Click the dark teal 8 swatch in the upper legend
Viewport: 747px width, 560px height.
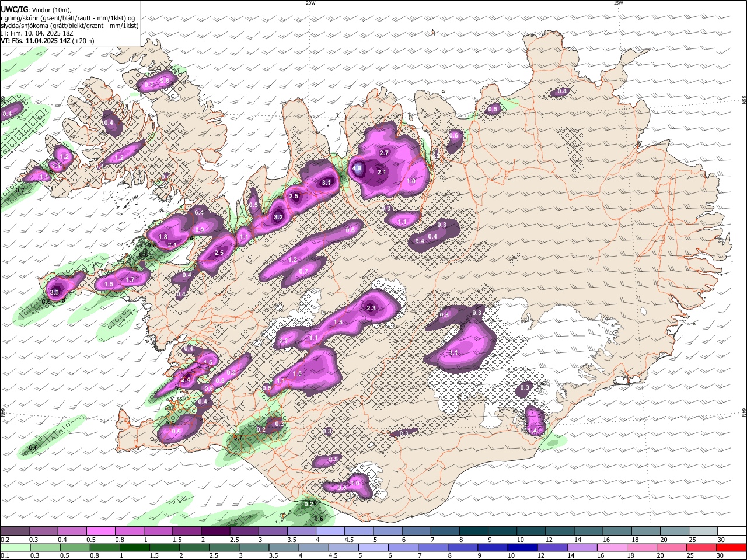[474, 531]
